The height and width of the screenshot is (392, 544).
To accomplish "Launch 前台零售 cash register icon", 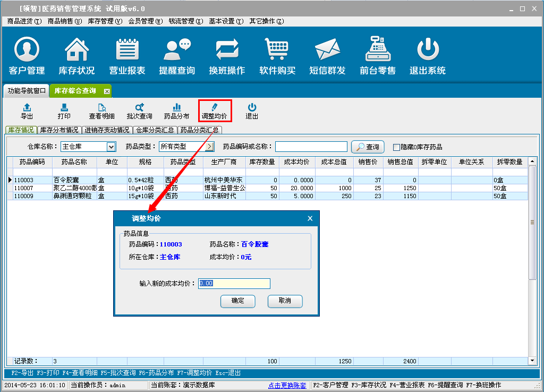I will point(378,56).
